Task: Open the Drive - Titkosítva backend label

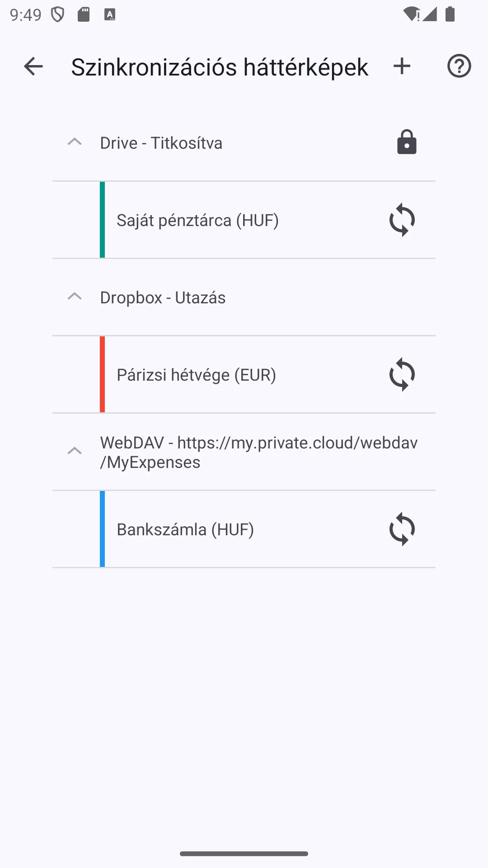Action: click(161, 143)
